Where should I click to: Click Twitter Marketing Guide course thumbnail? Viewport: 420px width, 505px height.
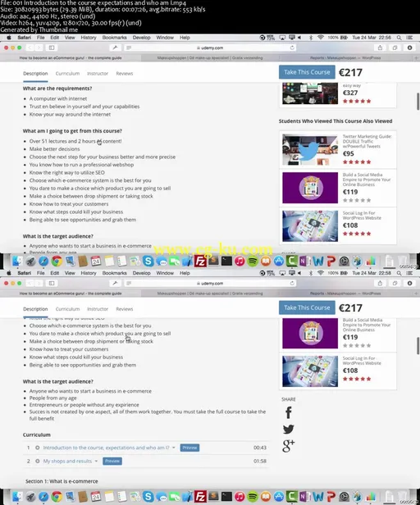tap(310, 150)
